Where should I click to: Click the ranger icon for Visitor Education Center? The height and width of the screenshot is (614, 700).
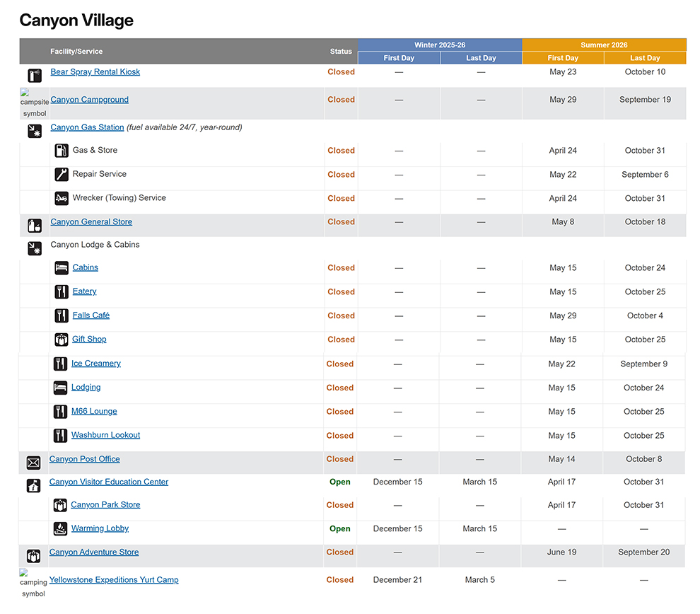point(35,486)
